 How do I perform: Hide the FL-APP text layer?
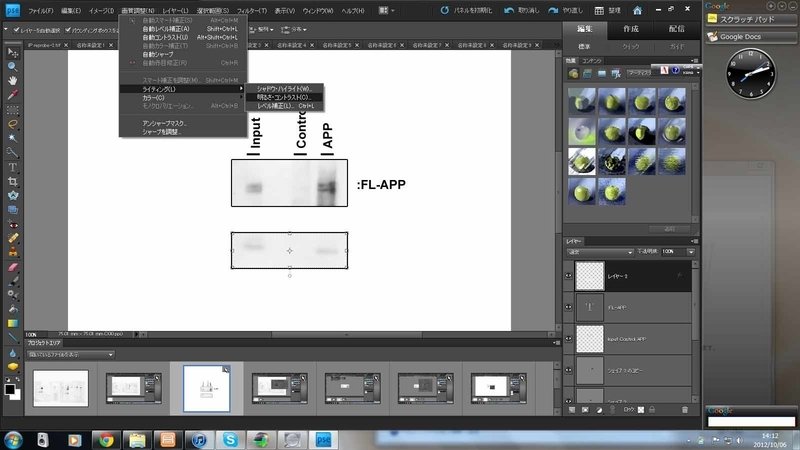click(x=568, y=307)
